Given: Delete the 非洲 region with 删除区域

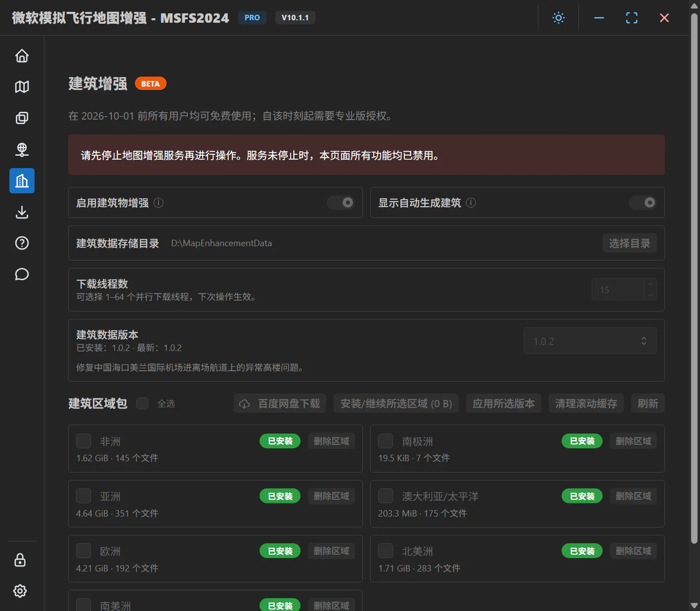Looking at the screenshot, I should coord(331,441).
